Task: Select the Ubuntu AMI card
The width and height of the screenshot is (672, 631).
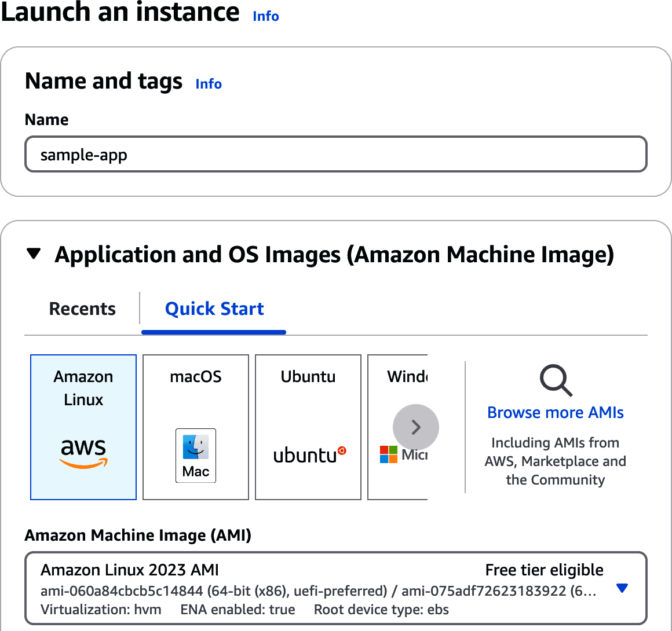Action: tap(308, 427)
